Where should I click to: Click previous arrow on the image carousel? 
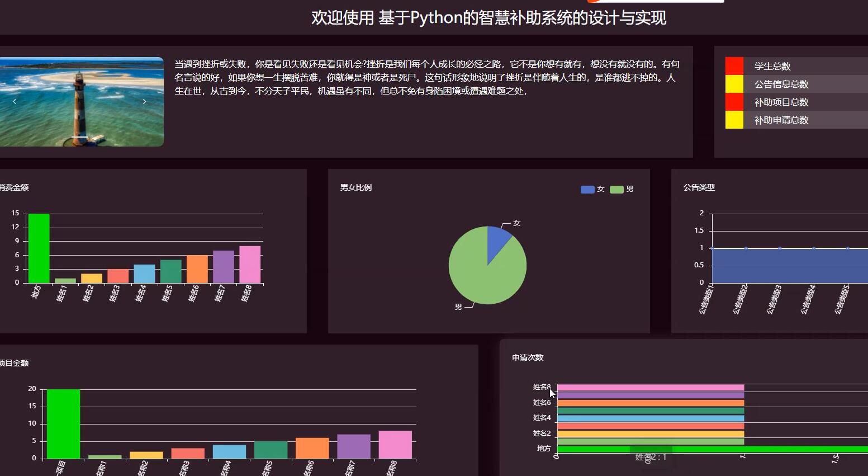15,101
